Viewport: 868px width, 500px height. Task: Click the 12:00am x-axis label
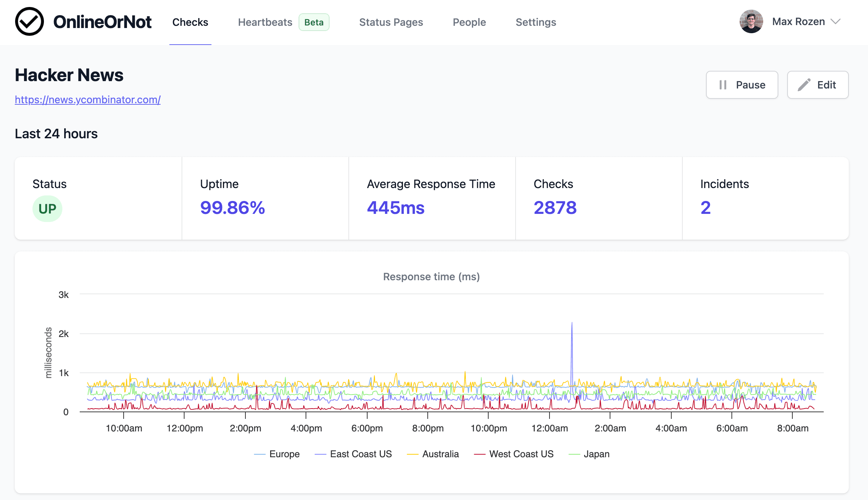click(x=550, y=428)
